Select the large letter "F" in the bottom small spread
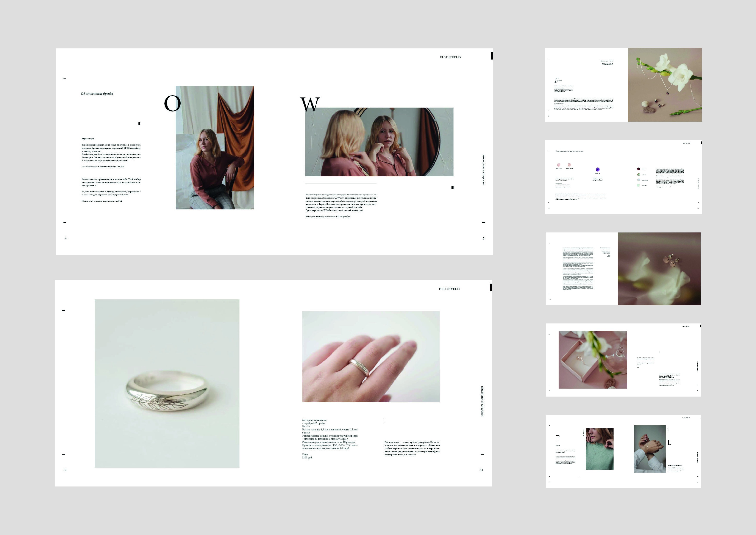The image size is (756, 535). click(558, 438)
